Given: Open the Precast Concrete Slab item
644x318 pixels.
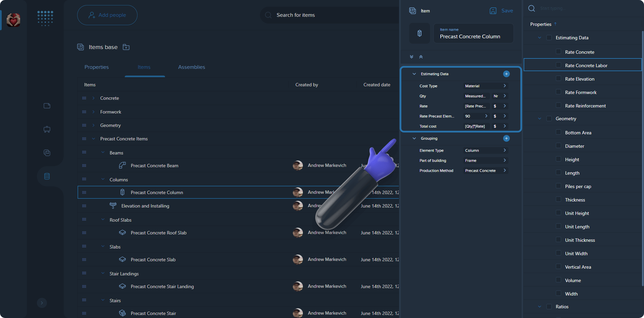Looking at the screenshot, I should (153, 260).
